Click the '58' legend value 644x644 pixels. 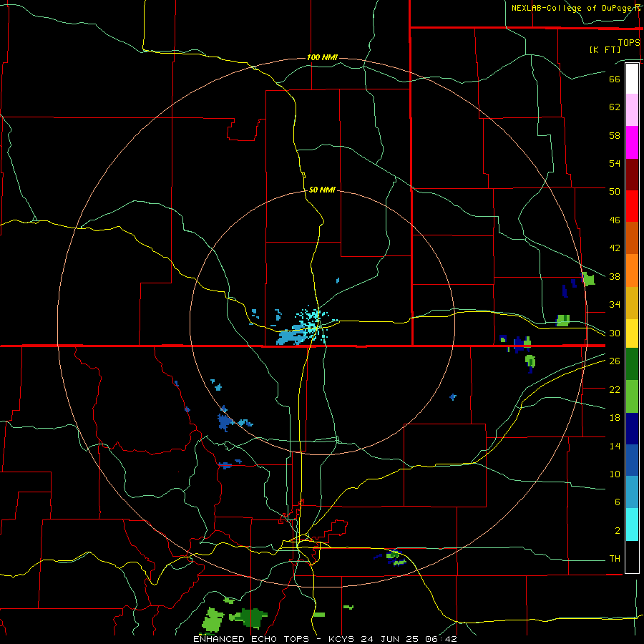[x=615, y=135]
